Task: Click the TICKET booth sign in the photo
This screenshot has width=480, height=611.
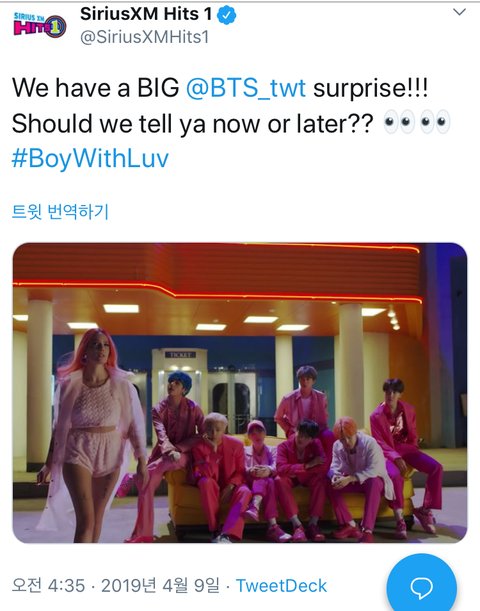Action: tap(180, 355)
